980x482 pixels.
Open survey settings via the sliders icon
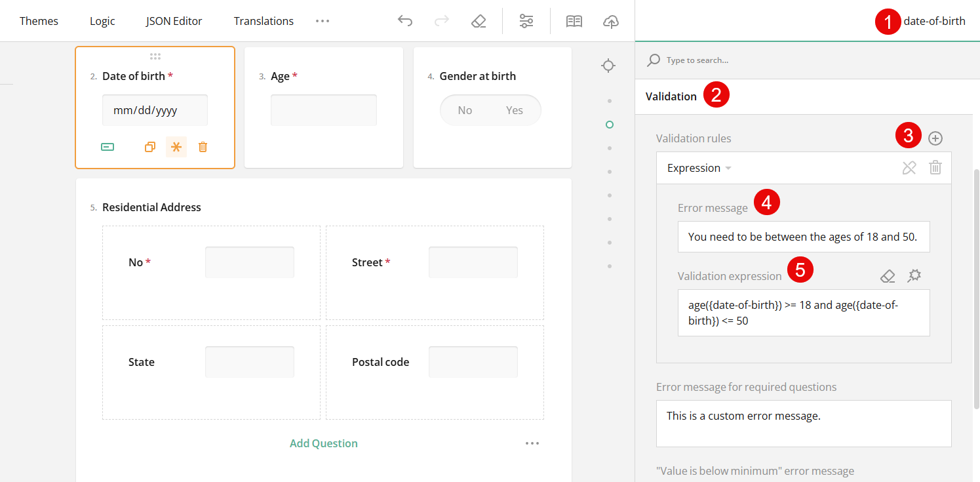(526, 20)
